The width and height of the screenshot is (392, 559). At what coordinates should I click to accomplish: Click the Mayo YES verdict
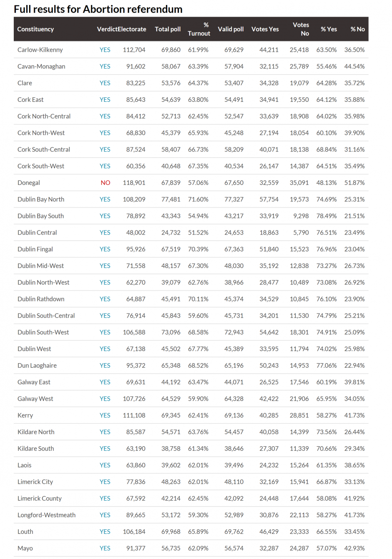click(105, 548)
